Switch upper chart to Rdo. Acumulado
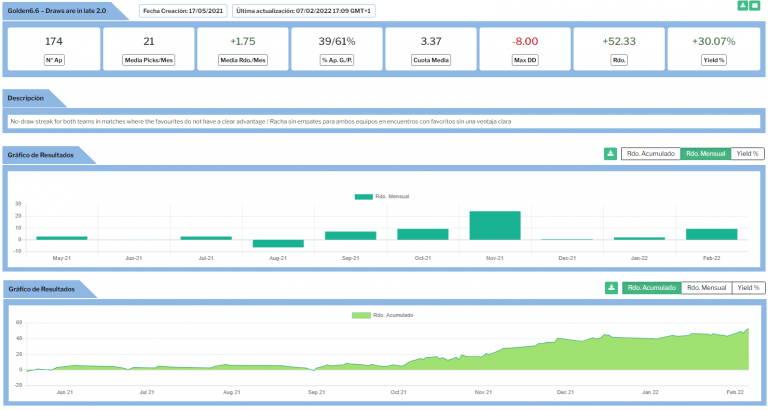The height and width of the screenshot is (410, 768). pos(649,154)
